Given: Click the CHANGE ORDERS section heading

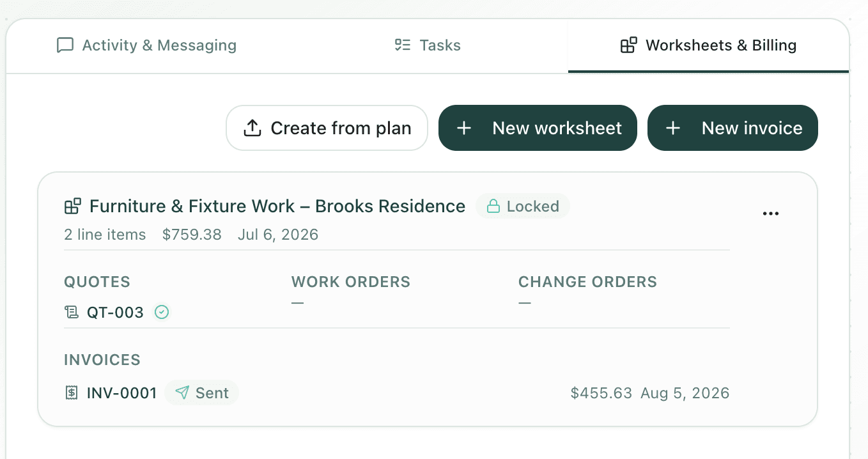Looking at the screenshot, I should click(587, 282).
